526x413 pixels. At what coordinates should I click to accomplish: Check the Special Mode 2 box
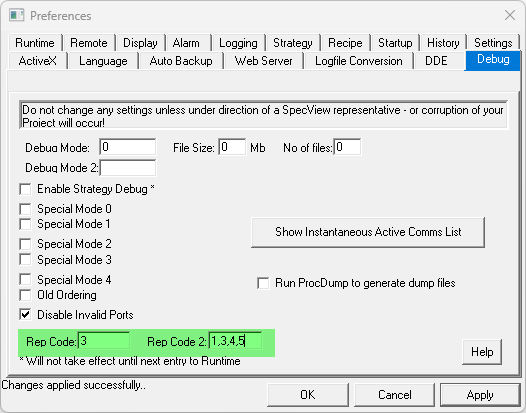pyautogui.click(x=25, y=244)
